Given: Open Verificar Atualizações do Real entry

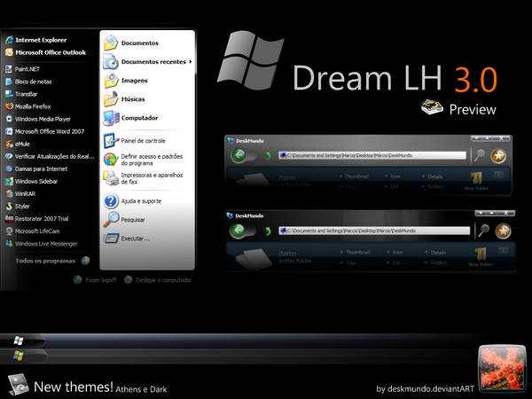Looking at the screenshot, I should click(x=50, y=156).
